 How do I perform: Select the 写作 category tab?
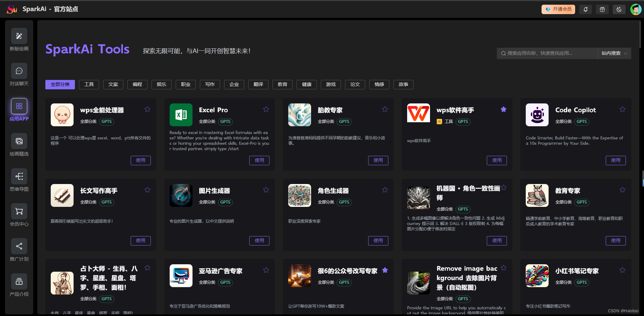(210, 85)
